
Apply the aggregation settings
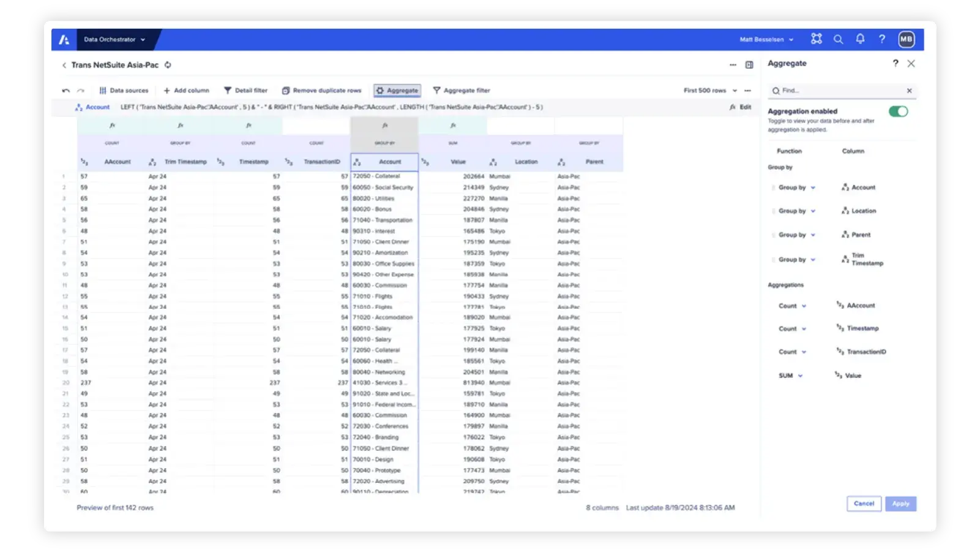tap(900, 503)
